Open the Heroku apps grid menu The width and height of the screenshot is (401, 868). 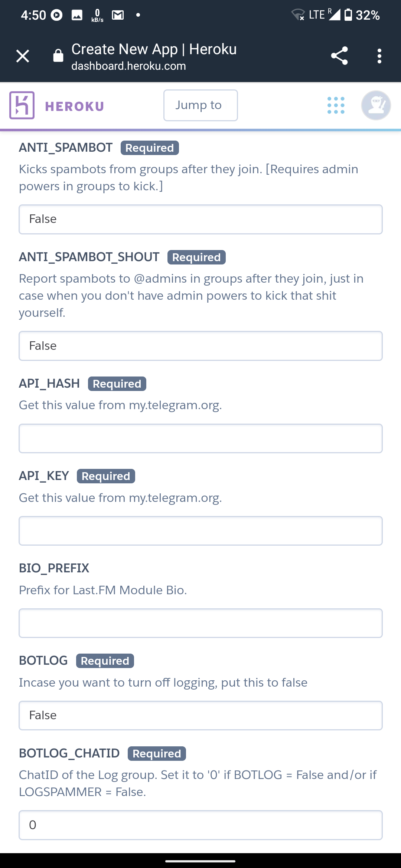click(336, 105)
